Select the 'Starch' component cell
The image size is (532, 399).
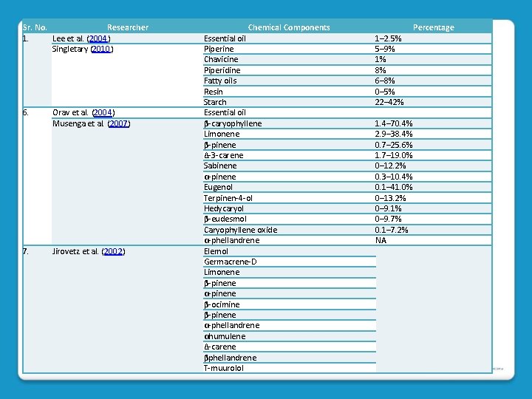pyautogui.click(x=289, y=102)
